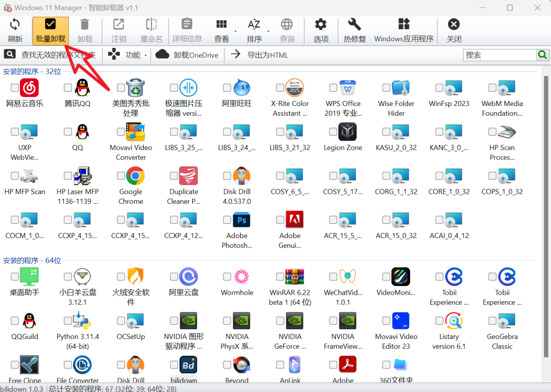Click the 重命名 rename icon
551x392 pixels.
(x=152, y=24)
